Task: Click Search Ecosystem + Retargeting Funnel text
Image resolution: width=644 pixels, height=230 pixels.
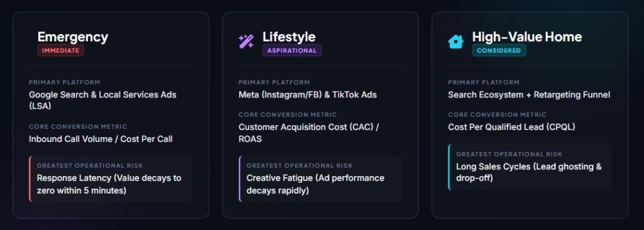Action: [529, 95]
